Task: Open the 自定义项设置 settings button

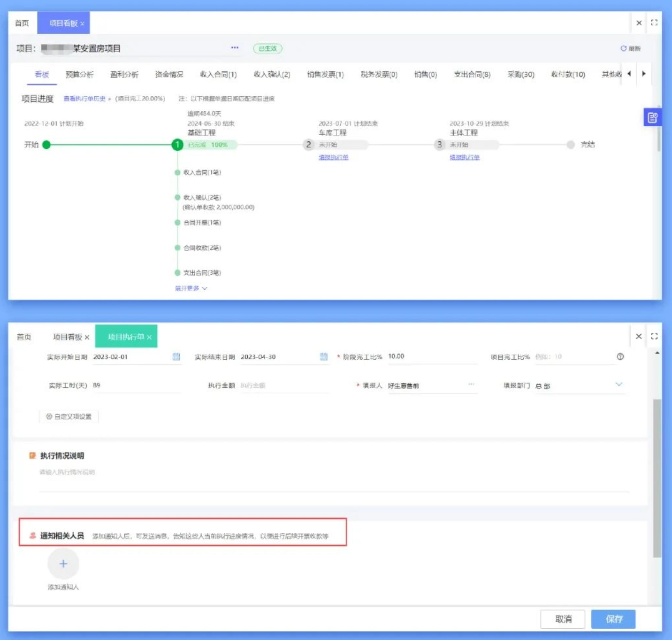Action: click(x=69, y=416)
